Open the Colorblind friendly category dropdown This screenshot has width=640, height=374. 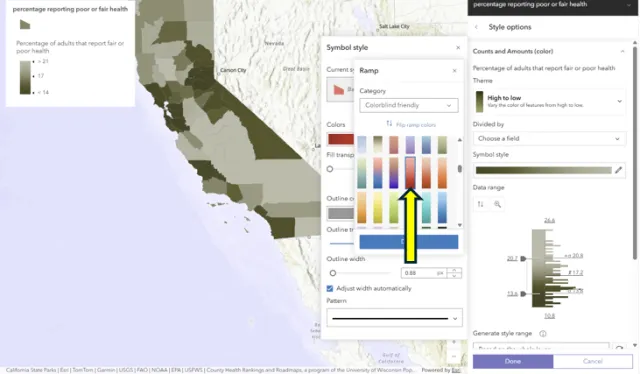tap(409, 105)
